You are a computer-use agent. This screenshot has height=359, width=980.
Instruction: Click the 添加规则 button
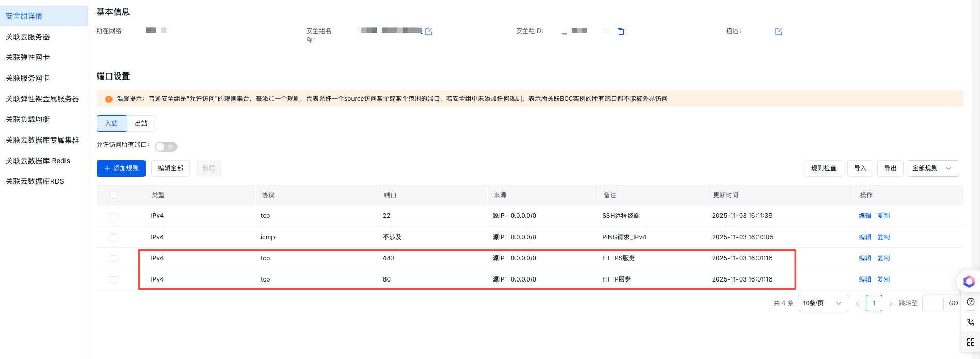pyautogui.click(x=121, y=168)
